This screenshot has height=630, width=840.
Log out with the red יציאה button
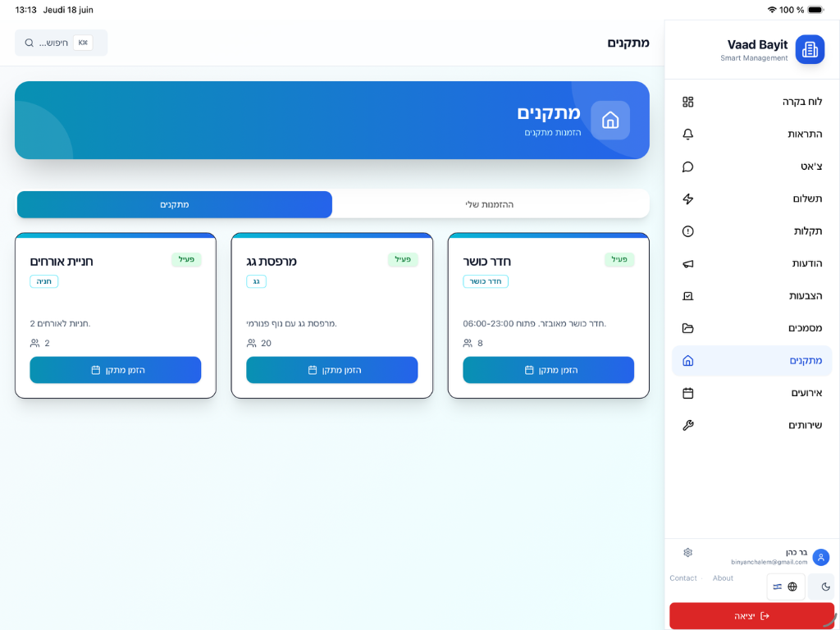point(752,616)
